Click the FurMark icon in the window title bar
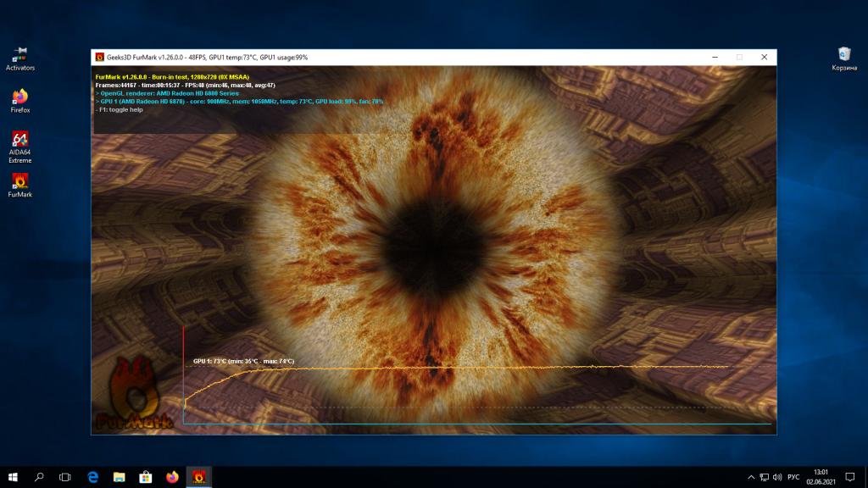 click(99, 57)
